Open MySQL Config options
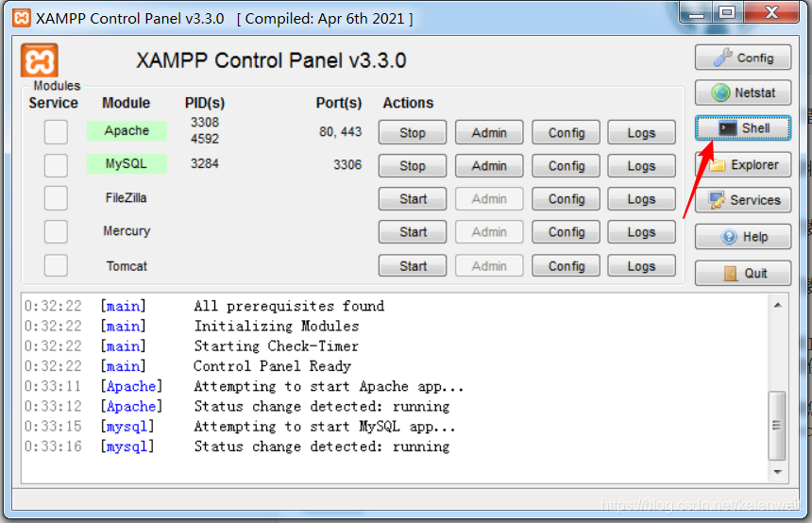812x523 pixels. [x=566, y=166]
